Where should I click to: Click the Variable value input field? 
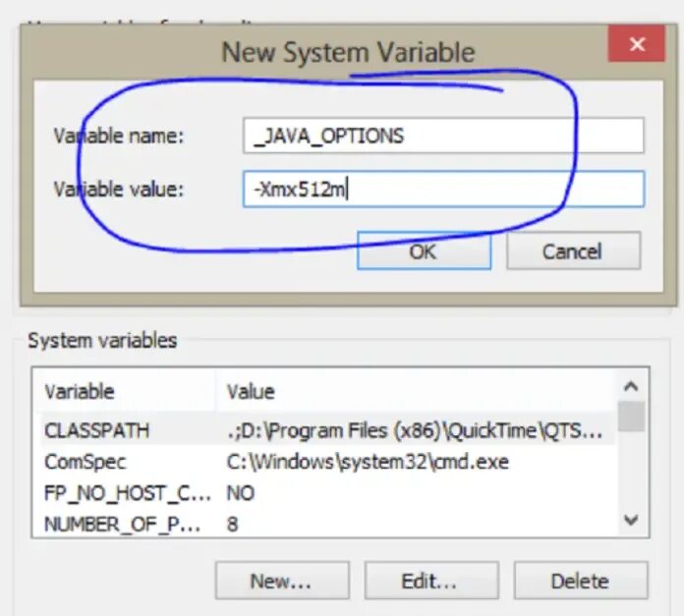click(x=443, y=190)
